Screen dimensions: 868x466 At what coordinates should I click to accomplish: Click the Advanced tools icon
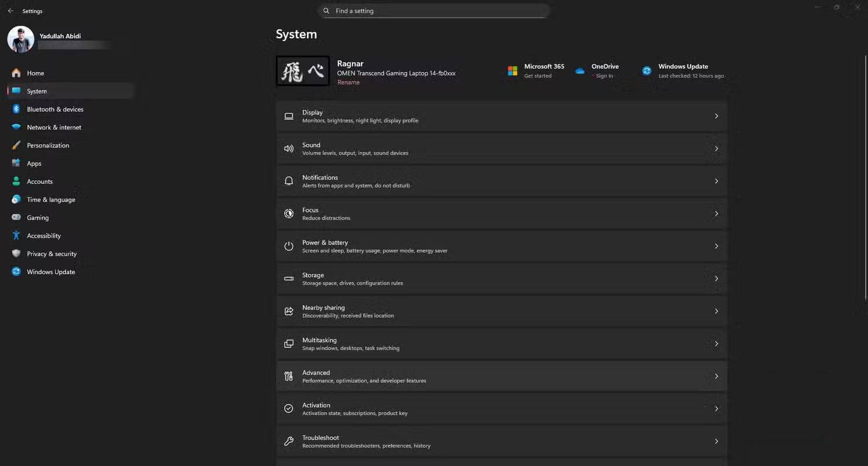(x=289, y=376)
